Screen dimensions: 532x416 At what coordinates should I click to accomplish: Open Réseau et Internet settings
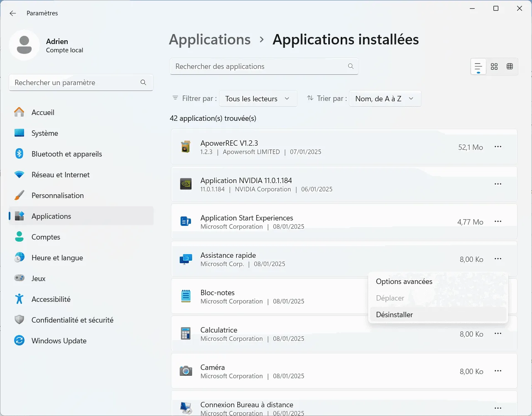pyautogui.click(x=81, y=174)
